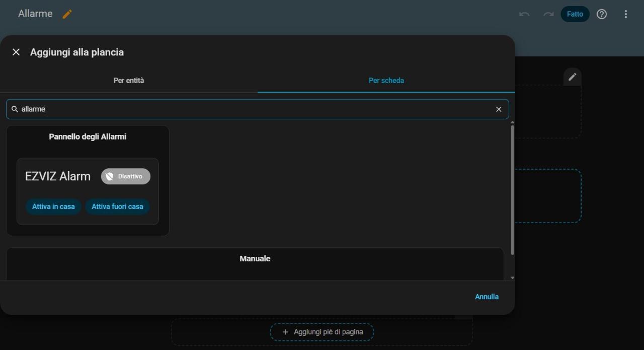
Task: Focus the card search field
Action: coord(257,109)
